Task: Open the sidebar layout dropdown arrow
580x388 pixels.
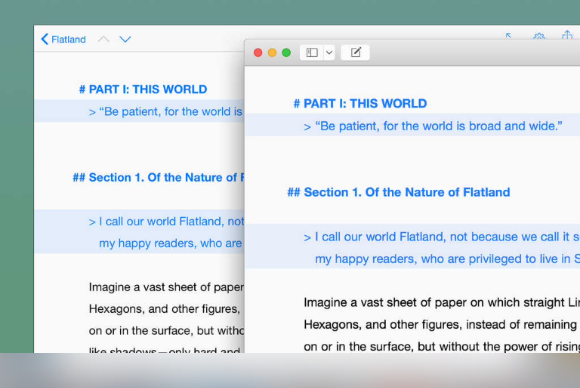Action: tap(329, 53)
